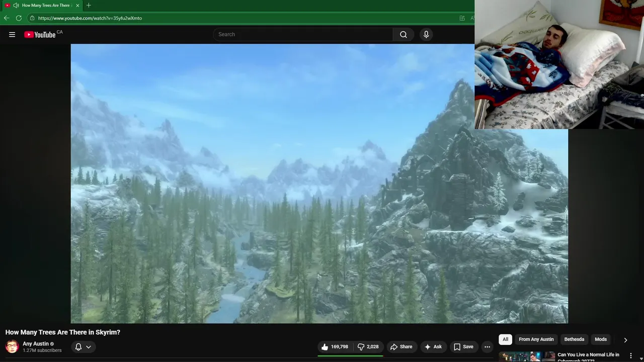The image size is (644, 362).
Task: Close the 'How Many Trees Are There' tab
Action: [x=77, y=6]
